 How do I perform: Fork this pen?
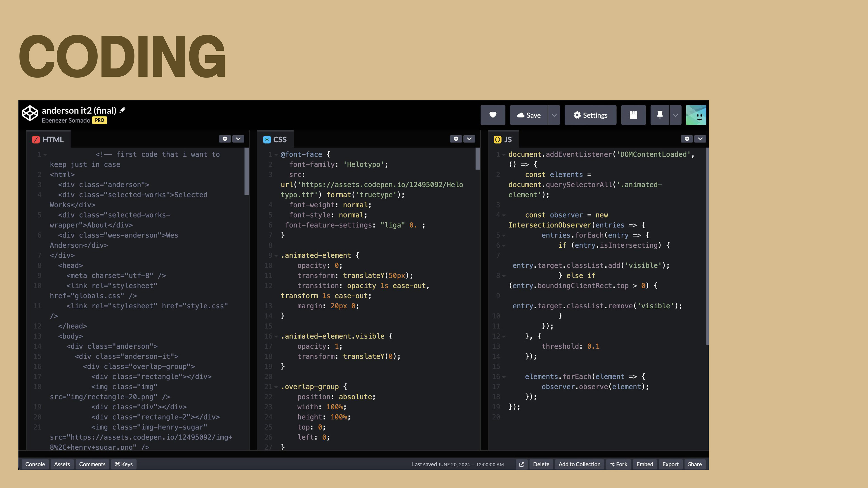pos(618,465)
